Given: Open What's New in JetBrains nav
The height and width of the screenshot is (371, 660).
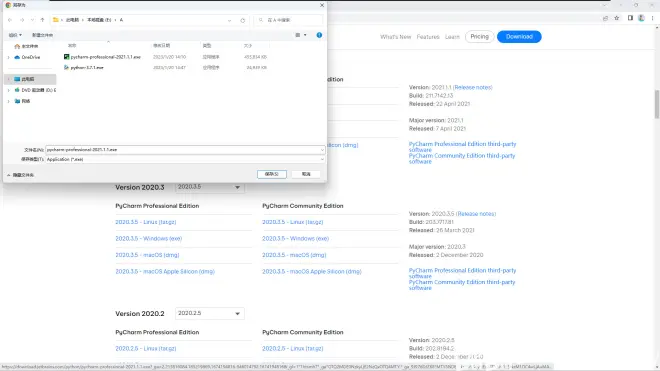Looking at the screenshot, I should pyautogui.click(x=396, y=37).
